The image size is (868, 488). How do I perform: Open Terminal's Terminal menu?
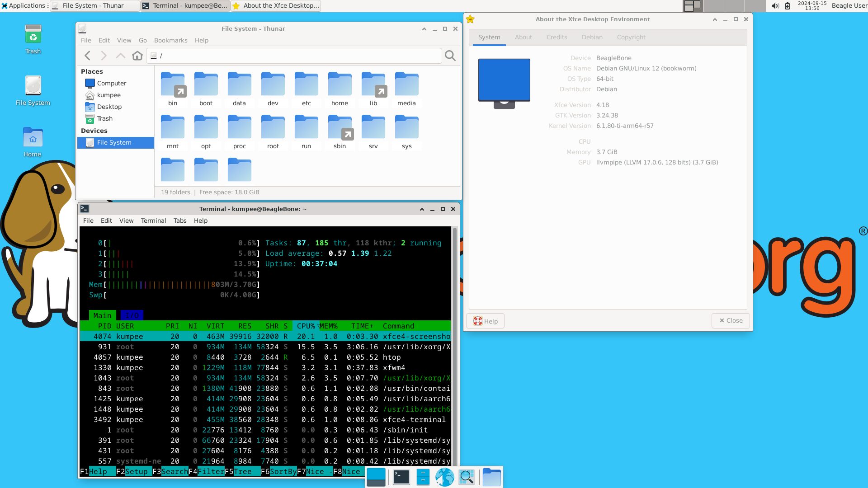click(x=153, y=221)
